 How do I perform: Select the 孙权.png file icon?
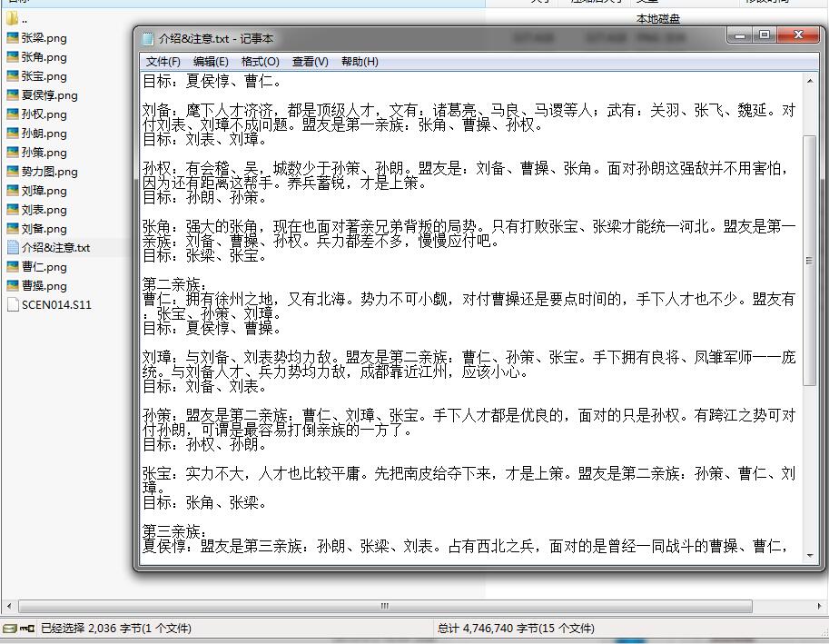click(x=13, y=114)
